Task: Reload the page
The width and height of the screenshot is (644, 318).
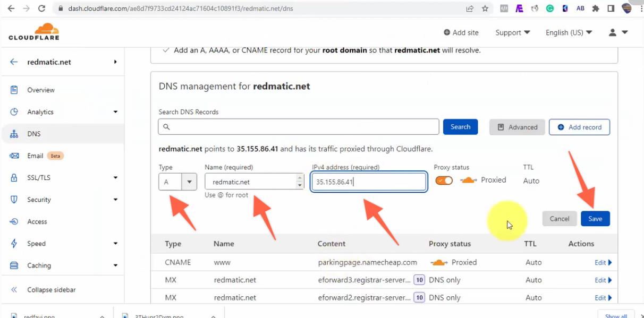Action: pyautogui.click(x=42, y=8)
